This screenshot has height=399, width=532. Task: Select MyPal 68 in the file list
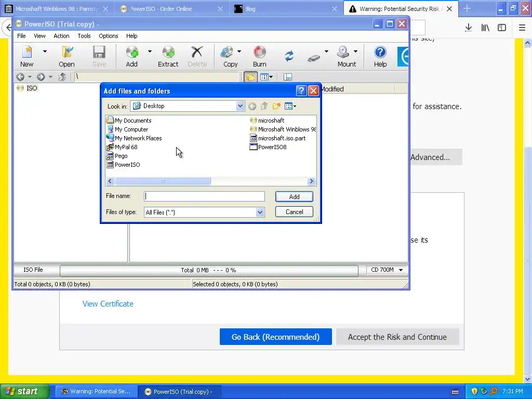point(122,147)
